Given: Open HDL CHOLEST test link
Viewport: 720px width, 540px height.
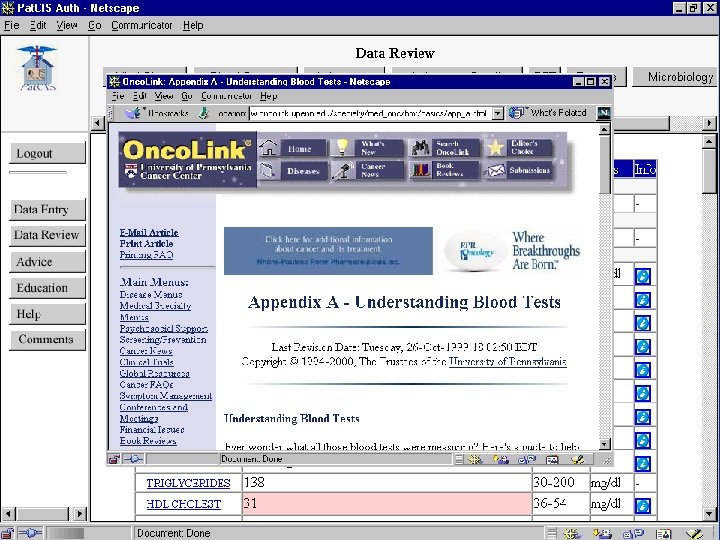Looking at the screenshot, I should [x=184, y=504].
